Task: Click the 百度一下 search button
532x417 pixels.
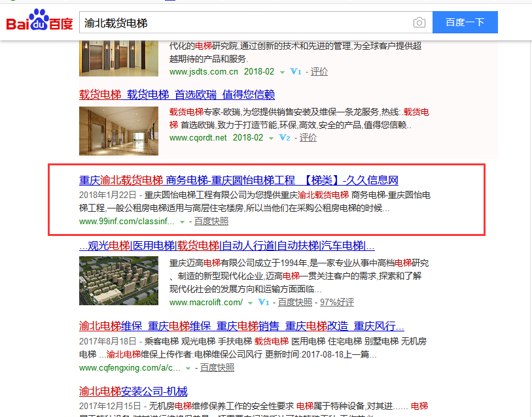Action: (465, 22)
